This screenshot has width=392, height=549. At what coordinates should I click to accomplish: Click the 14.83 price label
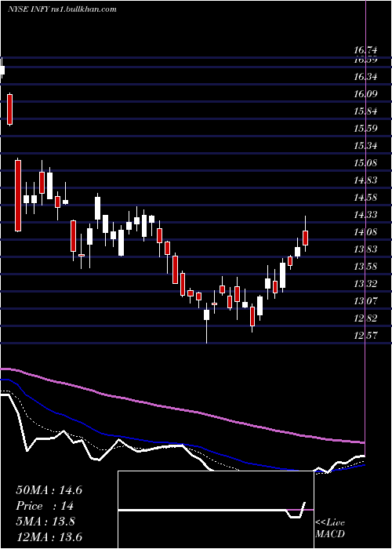(x=366, y=180)
